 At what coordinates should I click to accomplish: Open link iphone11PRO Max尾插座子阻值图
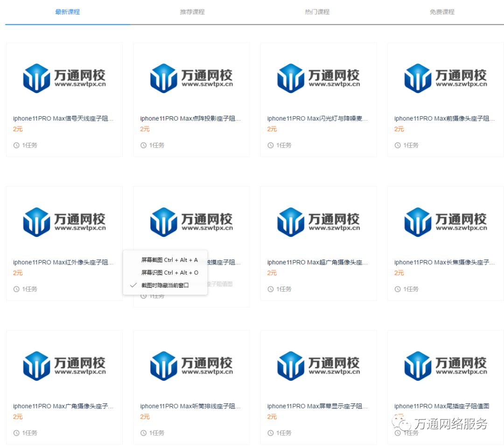441,406
